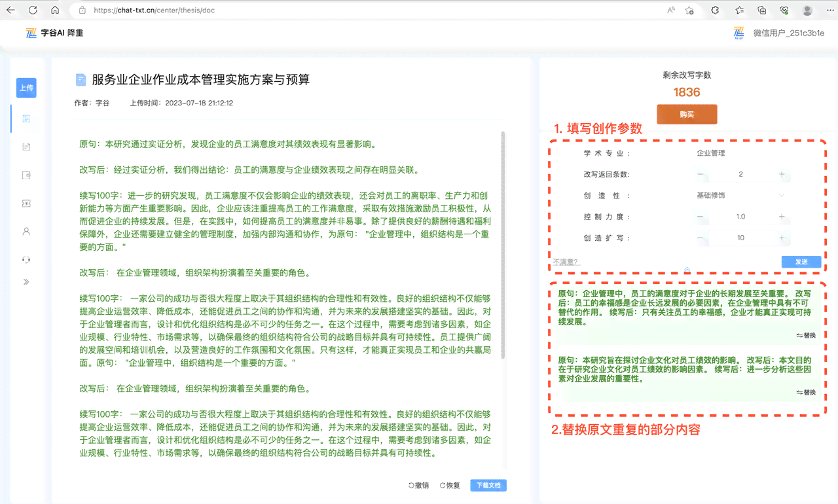Decrease 改写返回条数 with minus button
838x504 pixels.
point(700,174)
